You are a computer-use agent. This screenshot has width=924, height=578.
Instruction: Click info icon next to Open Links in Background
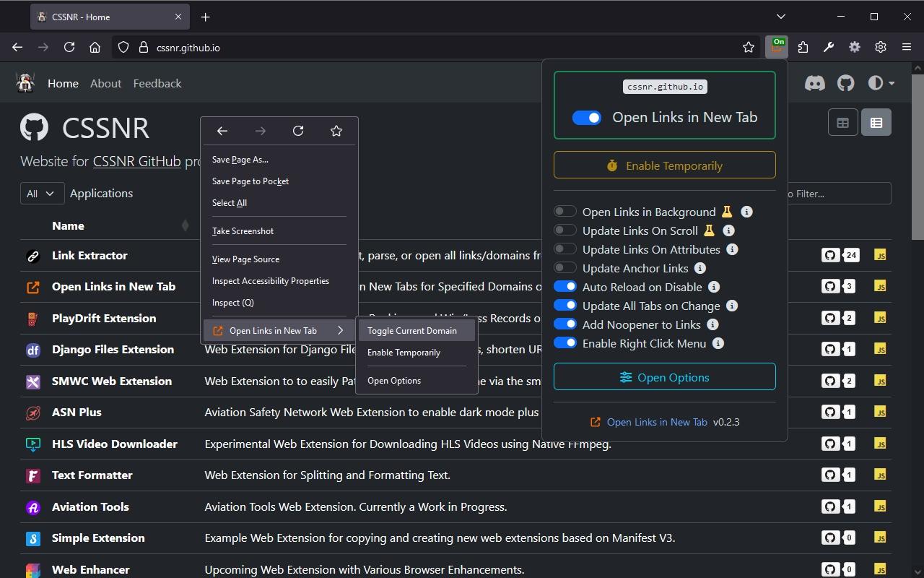747,212
